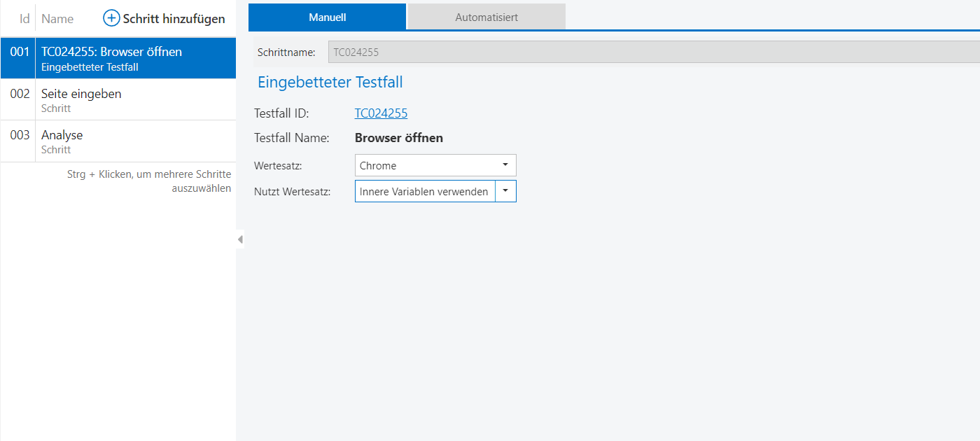Open the Automatisiert tab
980x441 pixels.
coord(486,17)
